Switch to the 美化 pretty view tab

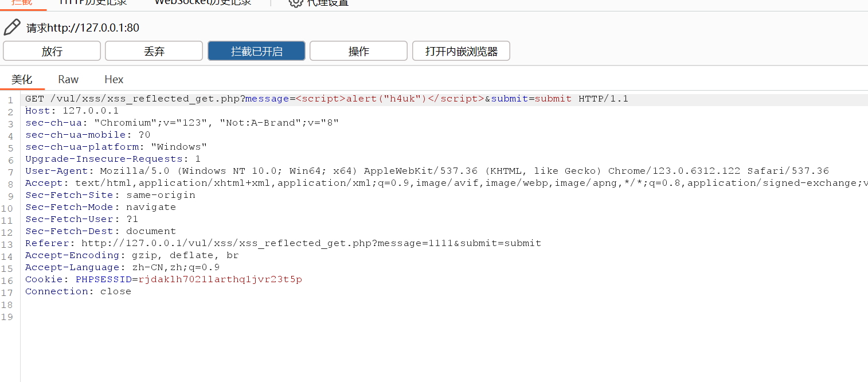pos(22,79)
